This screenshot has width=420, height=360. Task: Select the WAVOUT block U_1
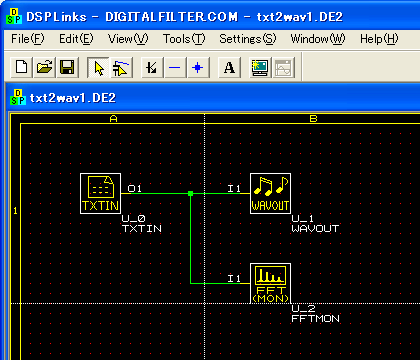[270, 193]
